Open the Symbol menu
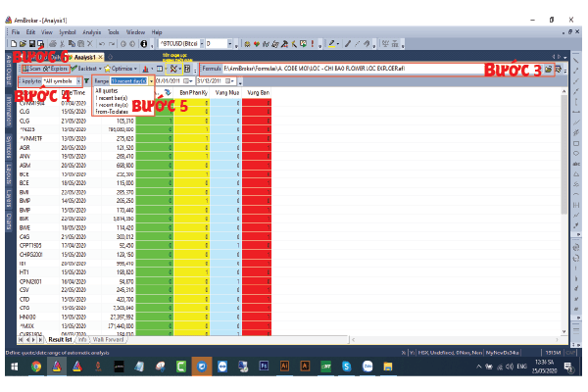The width and height of the screenshot is (588, 392). click(68, 32)
